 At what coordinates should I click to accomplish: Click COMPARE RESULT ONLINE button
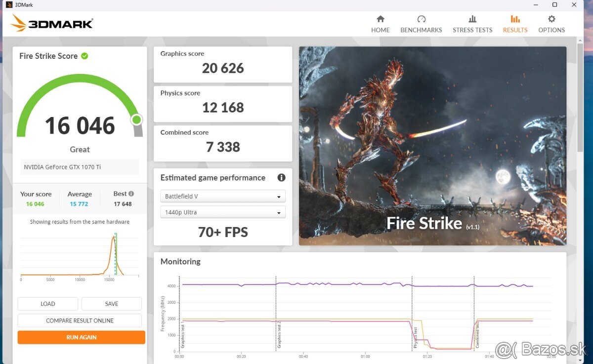(x=80, y=321)
